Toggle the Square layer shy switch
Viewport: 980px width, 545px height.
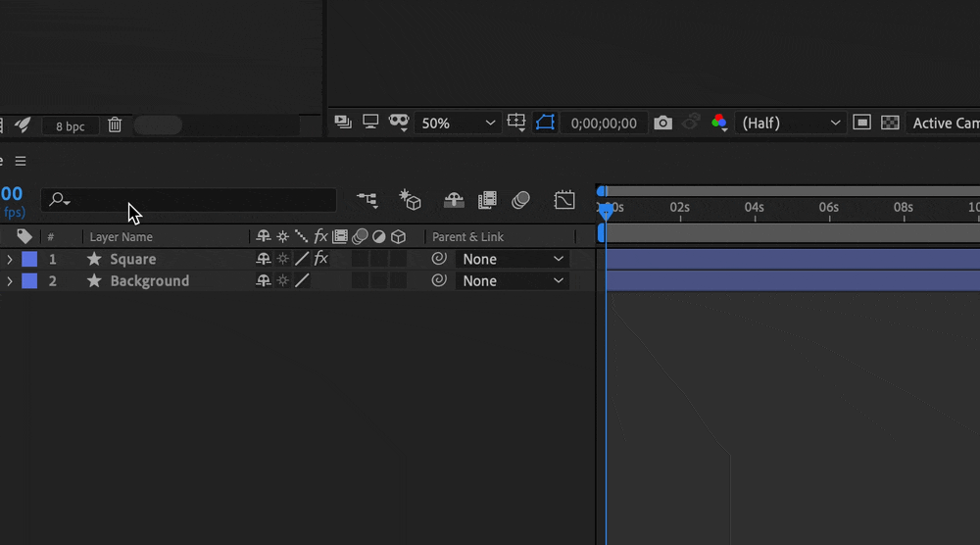point(263,259)
